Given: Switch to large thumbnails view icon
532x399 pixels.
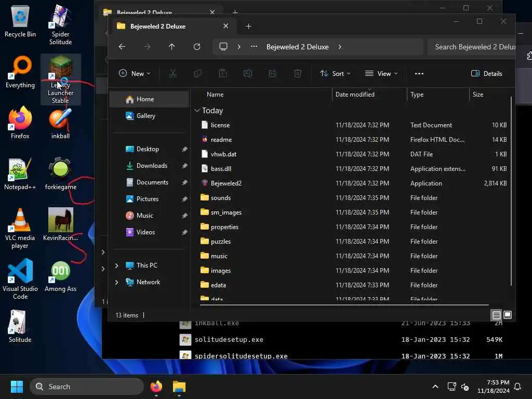Looking at the screenshot, I should (x=508, y=315).
